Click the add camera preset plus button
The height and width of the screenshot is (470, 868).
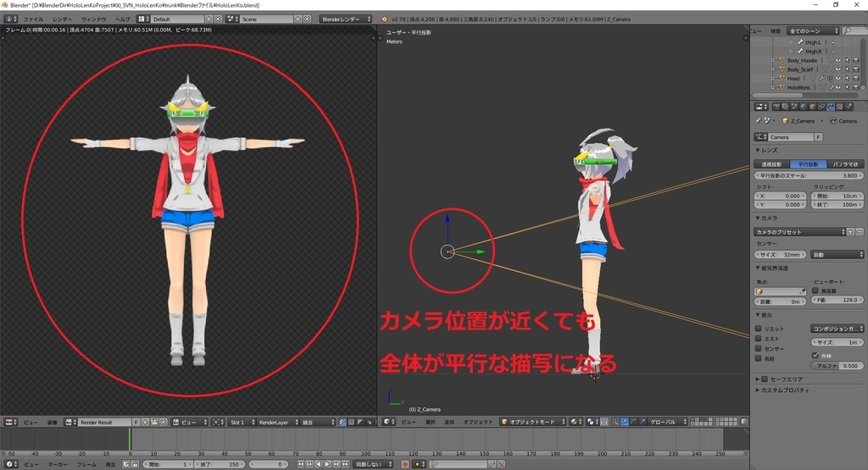(851, 232)
